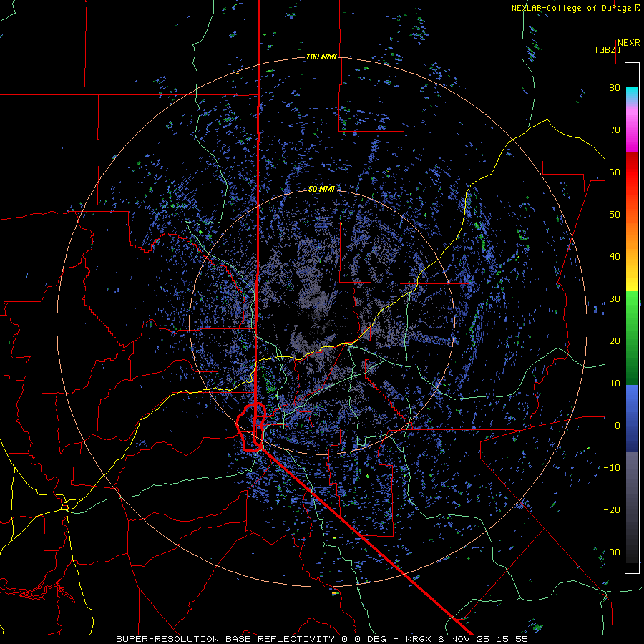644x644 pixels.
Task: Click the -30 dBZ value on the scale
Action: (612, 552)
